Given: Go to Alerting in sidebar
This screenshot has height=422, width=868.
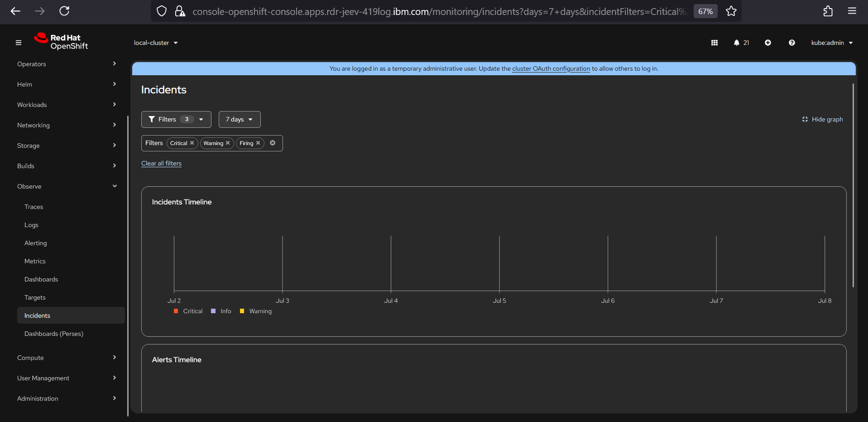Looking at the screenshot, I should click(36, 243).
